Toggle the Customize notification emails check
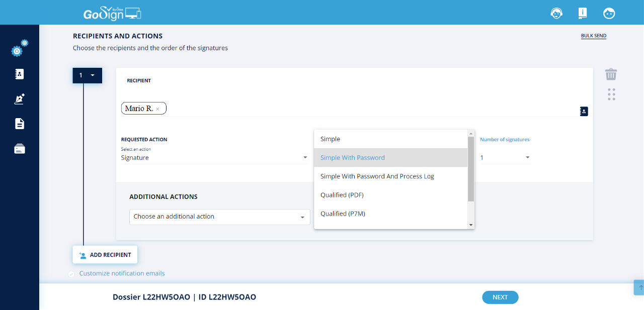The height and width of the screenshot is (310, 644). (71, 274)
